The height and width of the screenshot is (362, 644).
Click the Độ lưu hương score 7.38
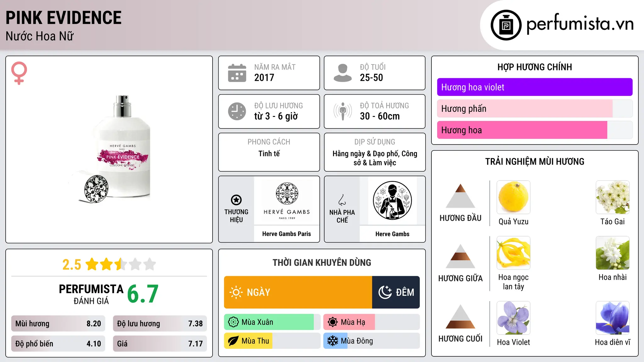(196, 324)
